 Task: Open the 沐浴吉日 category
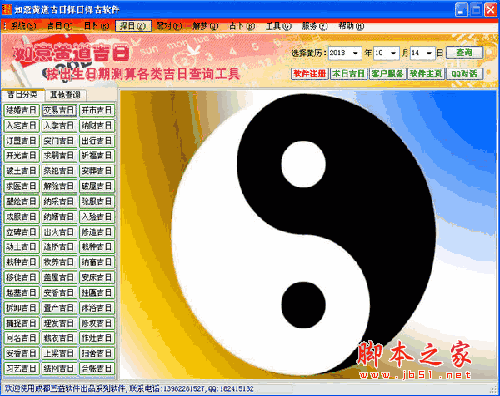point(97,308)
